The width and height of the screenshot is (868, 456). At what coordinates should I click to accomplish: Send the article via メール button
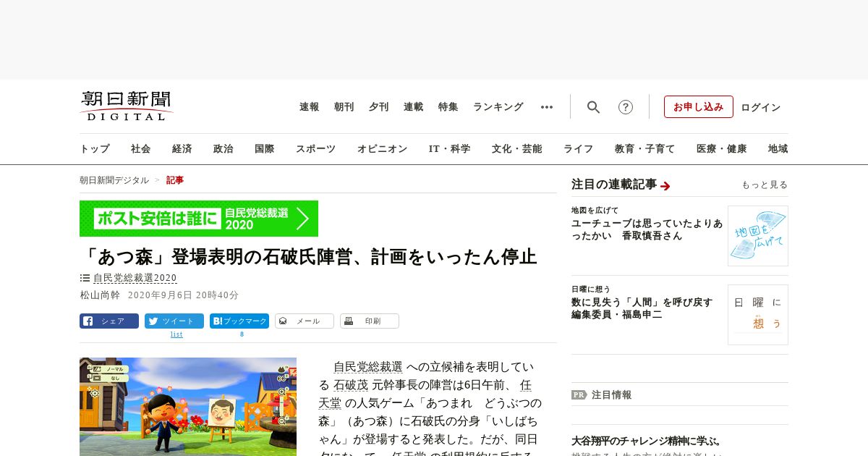(305, 321)
